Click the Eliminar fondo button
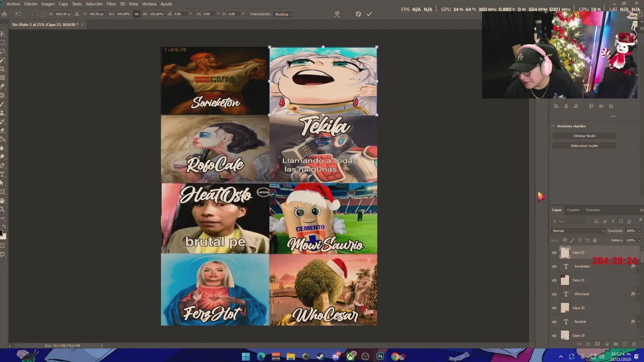 (x=584, y=136)
